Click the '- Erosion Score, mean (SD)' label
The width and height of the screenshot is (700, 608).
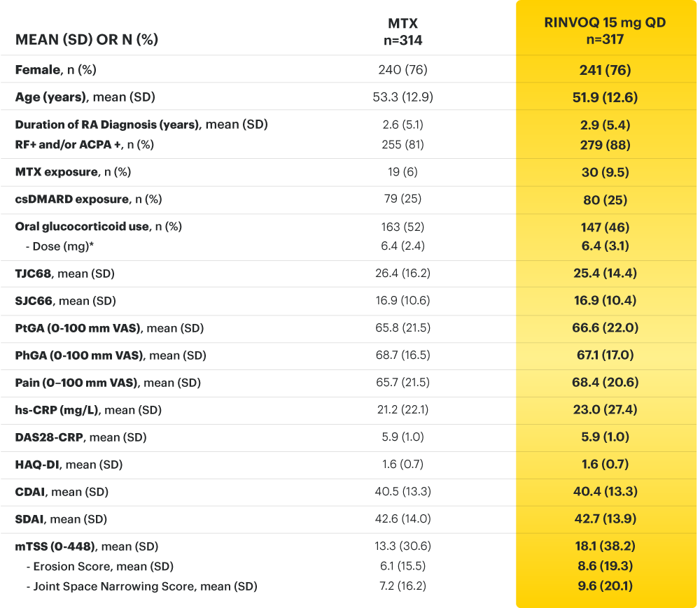coord(100,567)
